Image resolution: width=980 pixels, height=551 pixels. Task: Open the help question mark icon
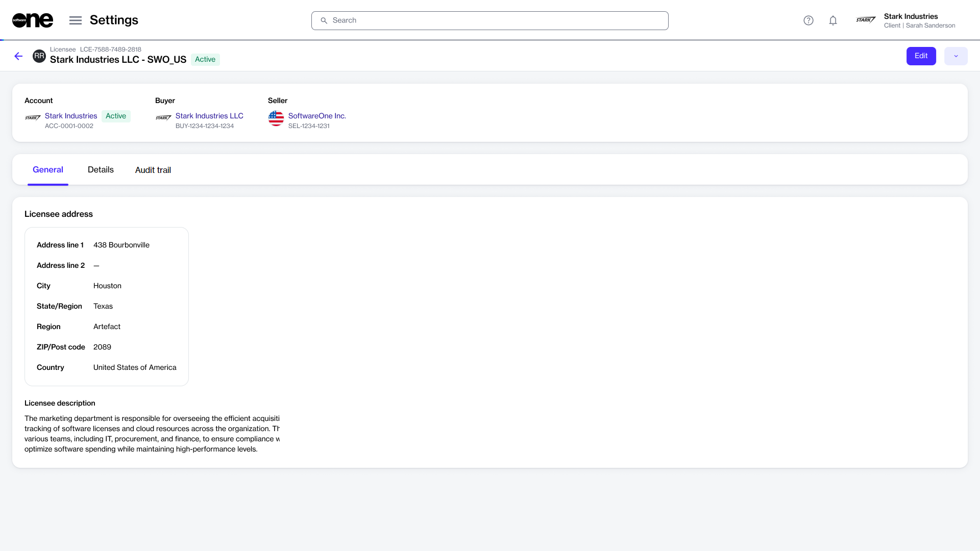pyautogui.click(x=808, y=20)
